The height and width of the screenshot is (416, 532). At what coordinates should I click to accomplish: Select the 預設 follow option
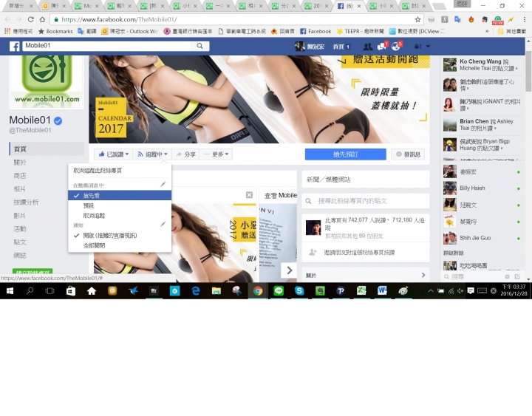(120, 205)
